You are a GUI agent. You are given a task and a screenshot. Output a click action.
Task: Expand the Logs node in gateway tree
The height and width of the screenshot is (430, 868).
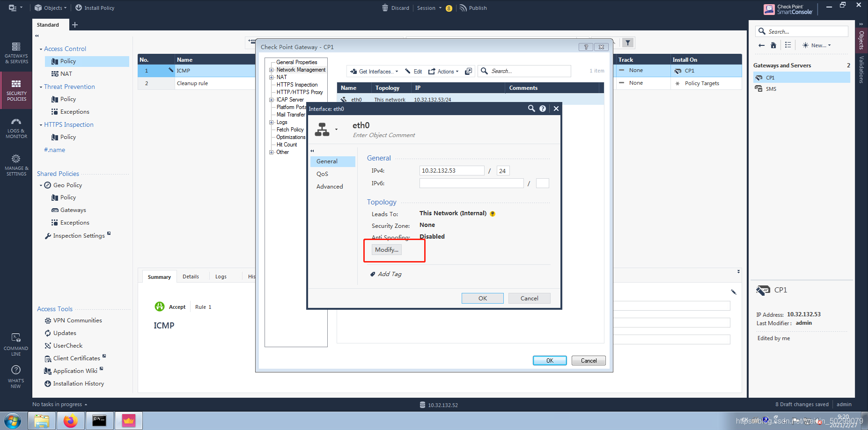(271, 122)
